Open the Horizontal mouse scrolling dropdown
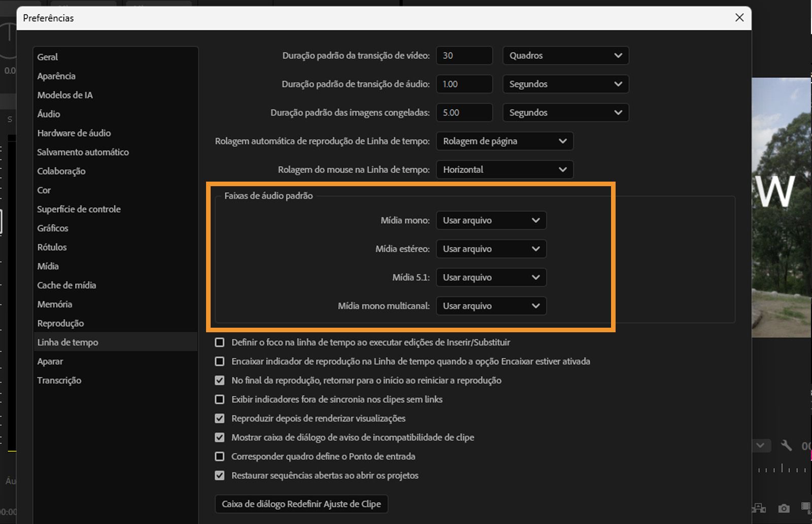The image size is (812, 524). click(504, 169)
